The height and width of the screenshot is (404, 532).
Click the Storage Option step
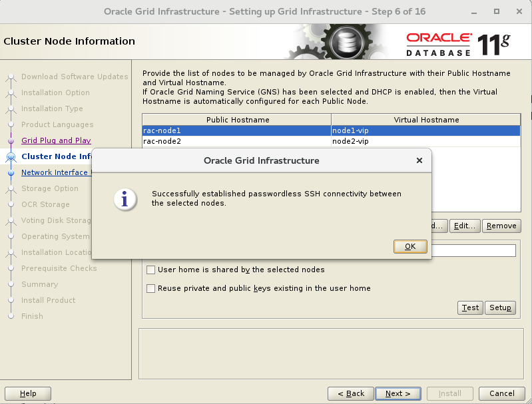[x=50, y=188]
